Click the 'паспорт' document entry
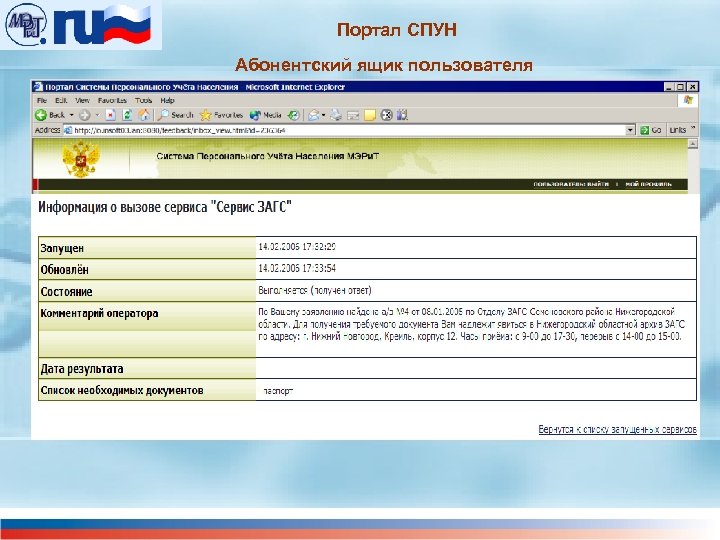The width and height of the screenshot is (720, 540). click(278, 391)
